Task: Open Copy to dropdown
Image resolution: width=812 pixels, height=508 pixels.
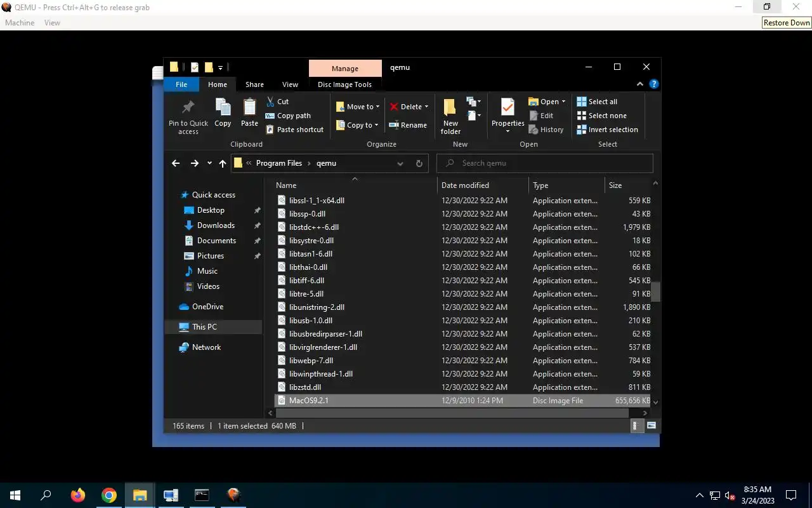Action: coord(357,125)
